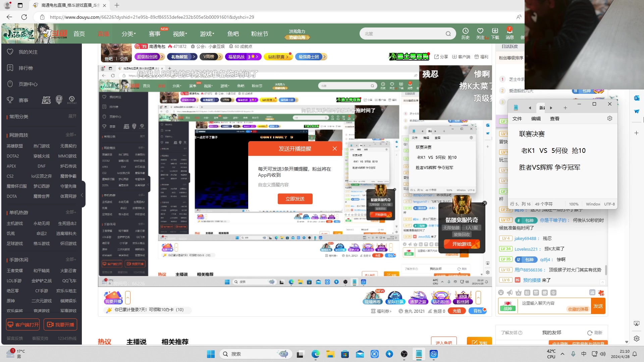Switch to the 主播说 tab
The image size is (644, 362).
point(136,342)
